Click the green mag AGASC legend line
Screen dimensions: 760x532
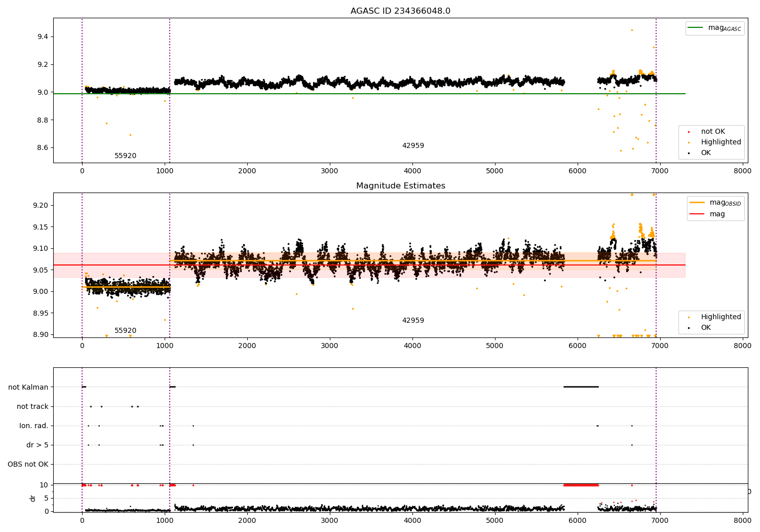(x=696, y=28)
